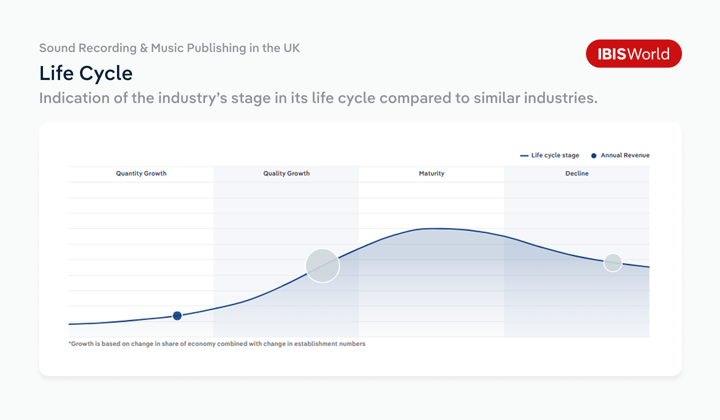This screenshot has height=420, width=720.
Task: Click the 'Sound Recording & Music Publishing' heading
Action: coord(169,47)
